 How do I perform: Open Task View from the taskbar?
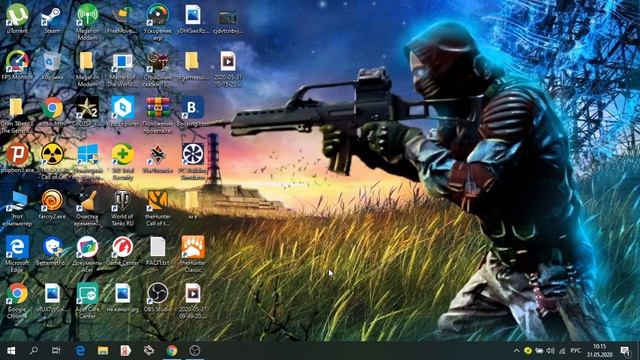point(56,351)
